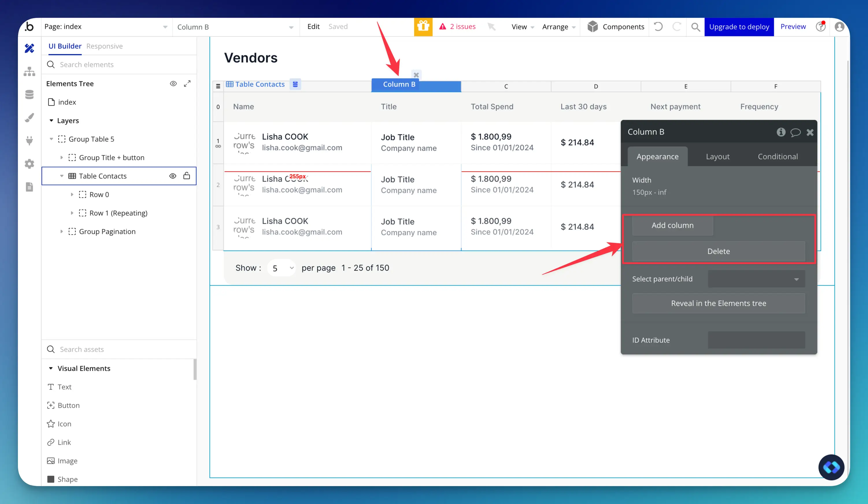Open the Arrange menu

[559, 27]
